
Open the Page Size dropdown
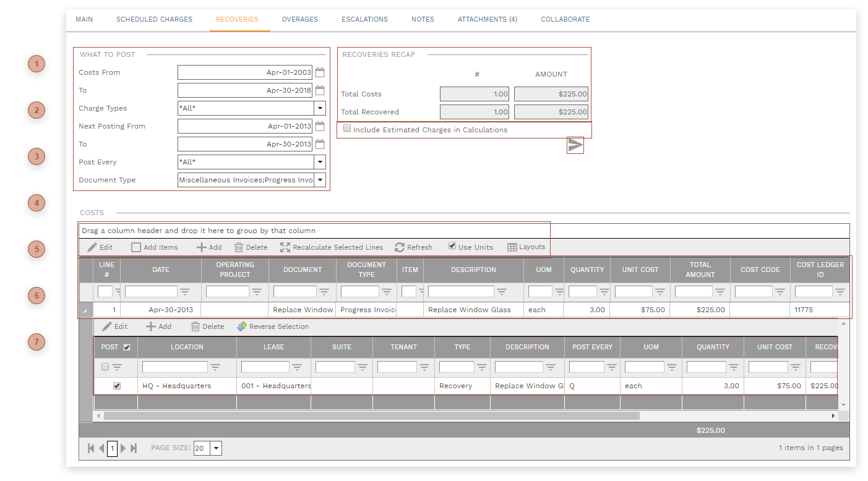(215, 448)
